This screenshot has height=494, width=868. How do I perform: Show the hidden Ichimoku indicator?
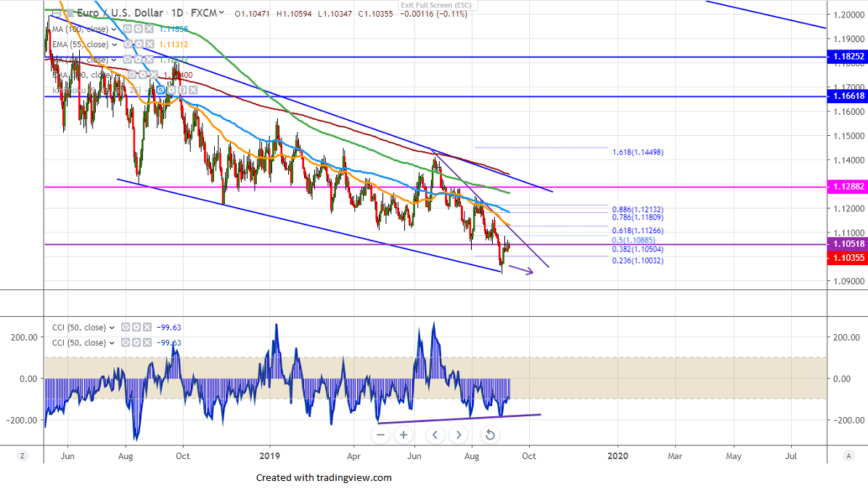(161, 89)
